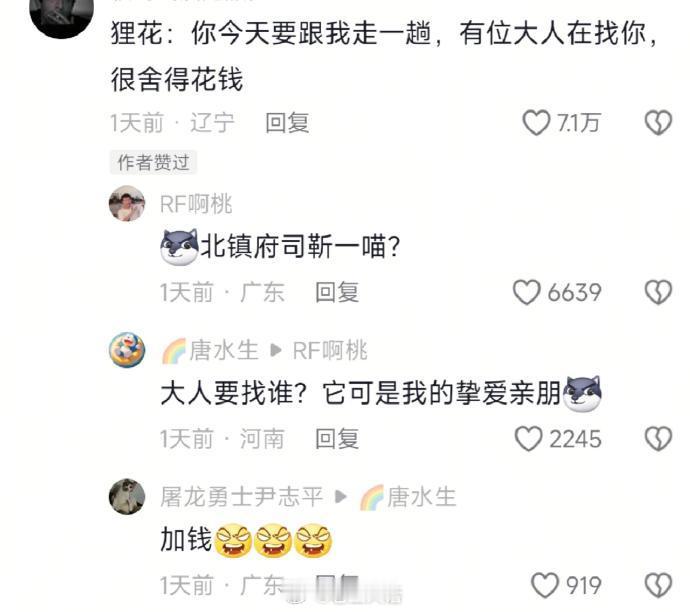
Task: Like the top comment with 7.1万 likes
Action: [536, 122]
